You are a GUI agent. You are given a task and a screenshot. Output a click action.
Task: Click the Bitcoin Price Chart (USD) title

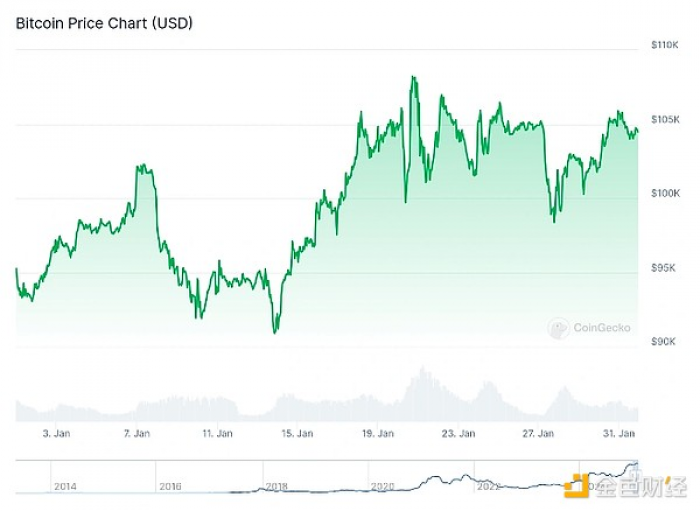coord(104,23)
